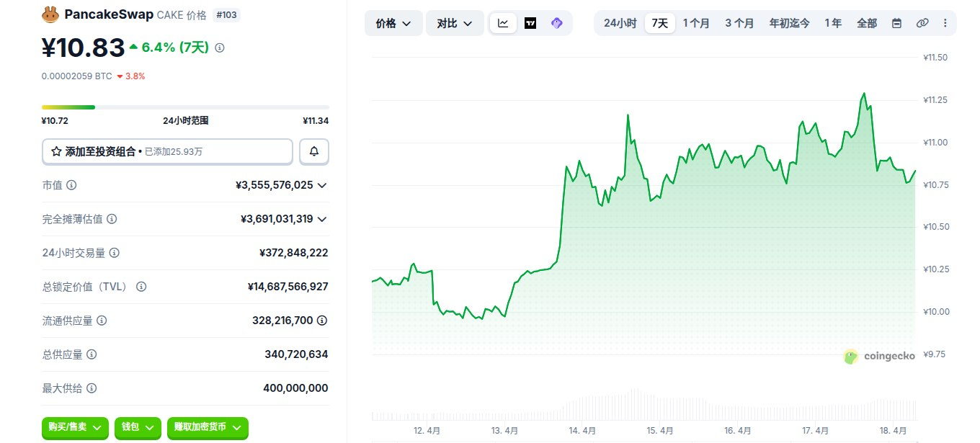Select the 24小时 time range
The image size is (980, 443).
[x=620, y=23]
